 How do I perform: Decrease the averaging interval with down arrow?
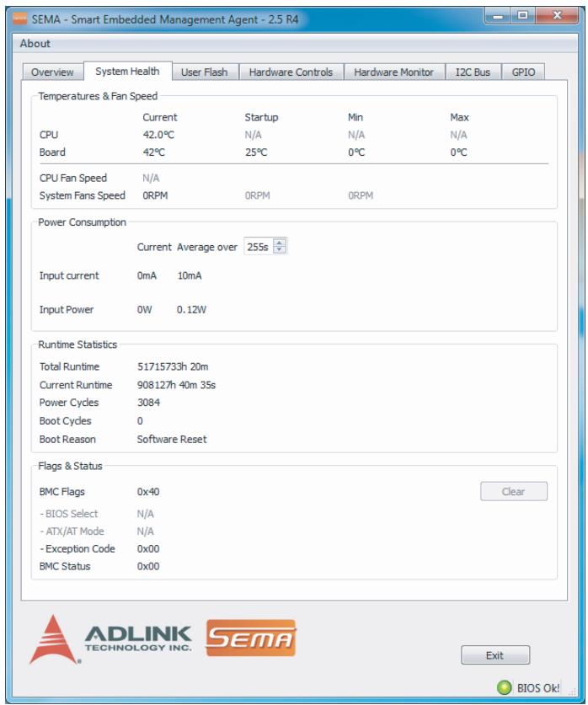pyautogui.click(x=279, y=250)
